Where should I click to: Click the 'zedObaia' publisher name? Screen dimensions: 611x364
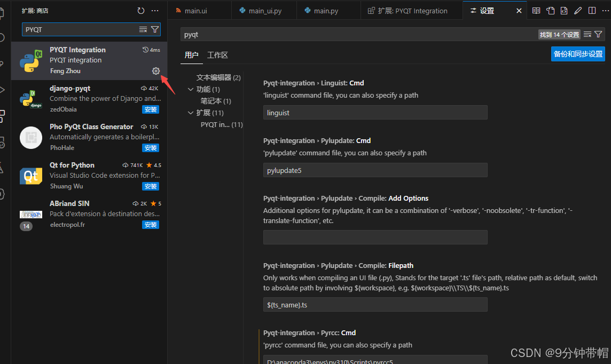tap(63, 109)
